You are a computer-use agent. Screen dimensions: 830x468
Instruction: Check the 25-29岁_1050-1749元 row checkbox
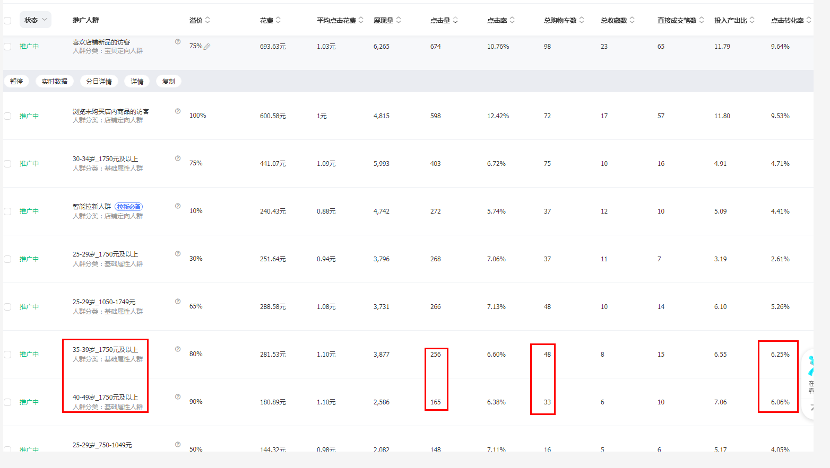(8, 306)
